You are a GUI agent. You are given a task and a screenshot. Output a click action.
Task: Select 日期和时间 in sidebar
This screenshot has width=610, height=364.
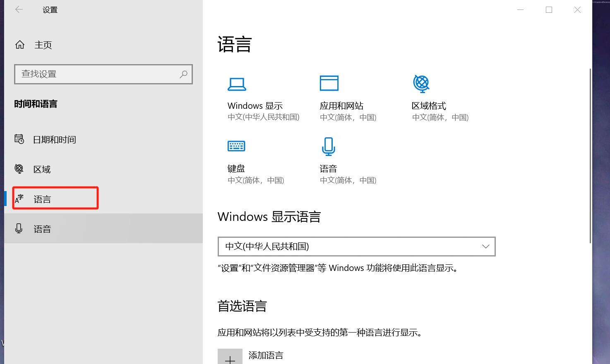pyautogui.click(x=103, y=139)
